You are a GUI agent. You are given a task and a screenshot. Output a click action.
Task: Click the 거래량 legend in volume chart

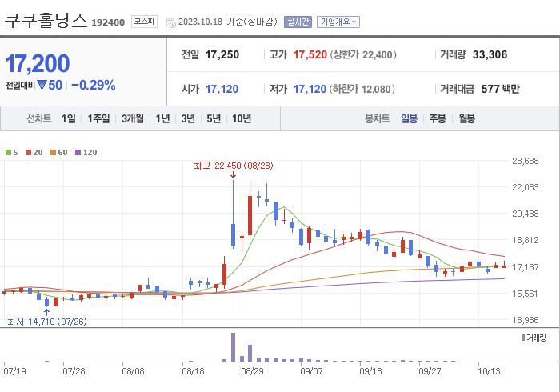[534, 338]
